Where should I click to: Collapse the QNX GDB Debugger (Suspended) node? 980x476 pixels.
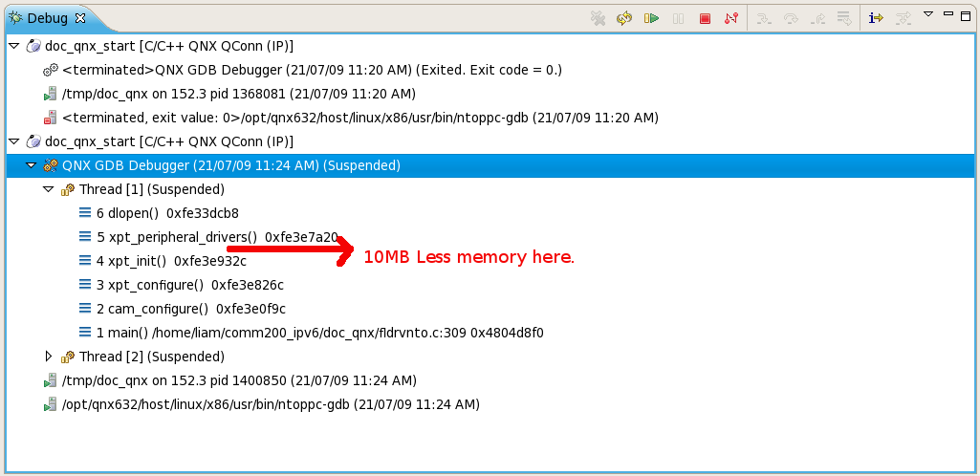tap(32, 165)
